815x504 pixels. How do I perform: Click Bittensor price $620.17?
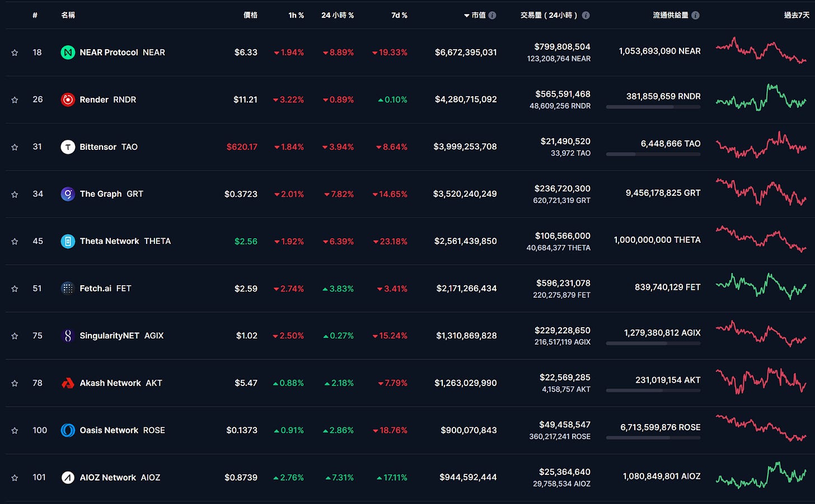coord(242,147)
